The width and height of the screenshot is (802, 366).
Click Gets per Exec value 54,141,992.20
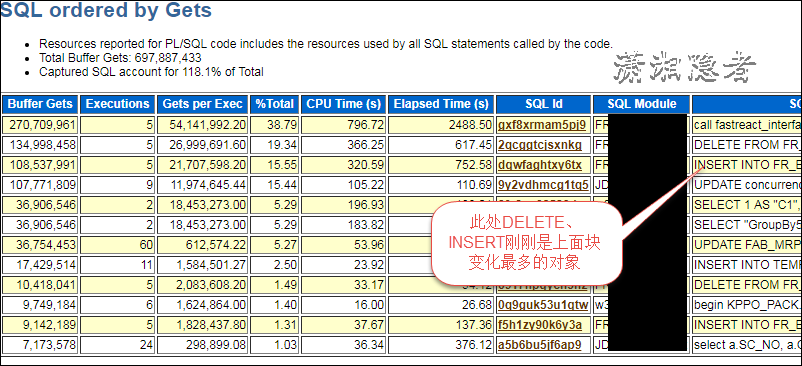point(208,125)
